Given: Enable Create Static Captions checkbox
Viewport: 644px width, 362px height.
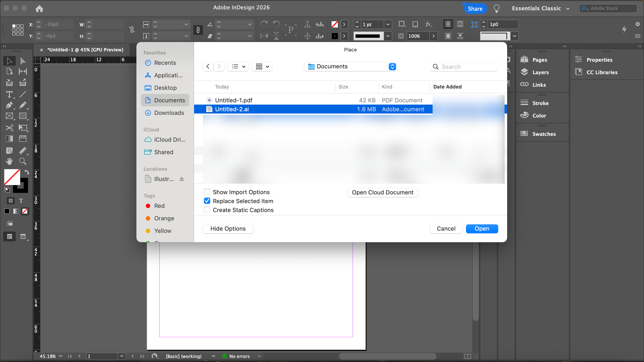Looking at the screenshot, I should click(207, 210).
